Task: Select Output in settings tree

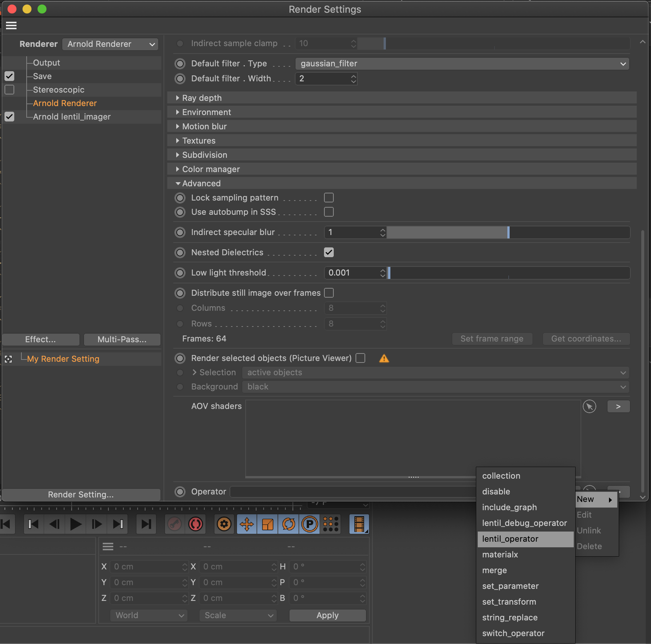Action: [46, 63]
